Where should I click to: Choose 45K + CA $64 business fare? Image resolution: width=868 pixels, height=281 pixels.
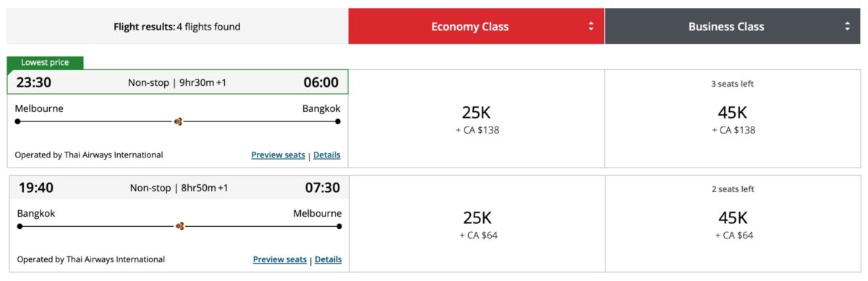733,224
